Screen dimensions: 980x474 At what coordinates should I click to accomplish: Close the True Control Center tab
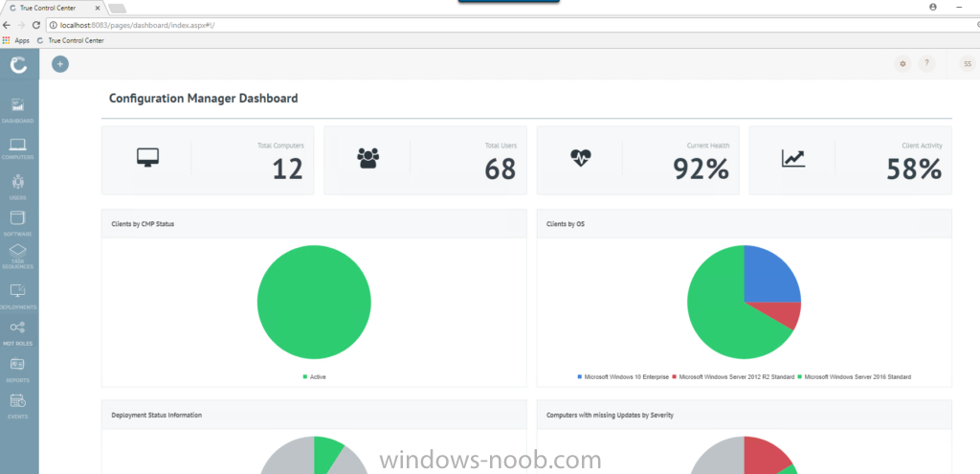coord(97,8)
